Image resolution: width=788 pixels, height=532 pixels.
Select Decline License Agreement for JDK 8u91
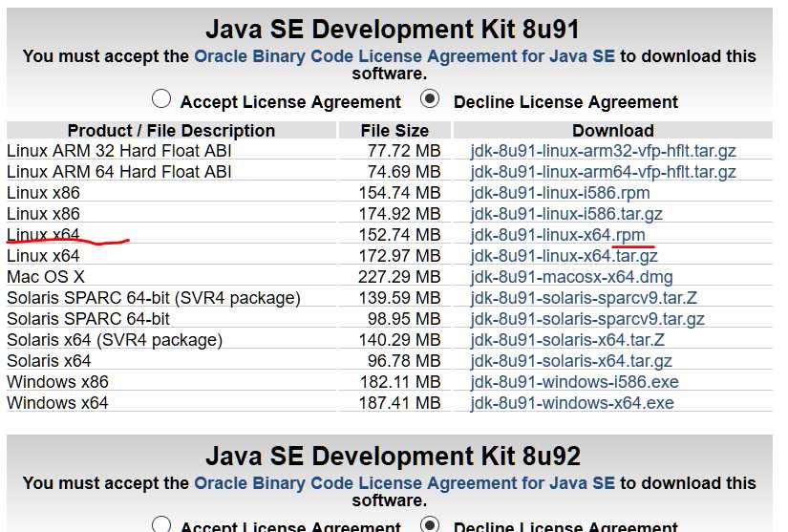click(430, 98)
